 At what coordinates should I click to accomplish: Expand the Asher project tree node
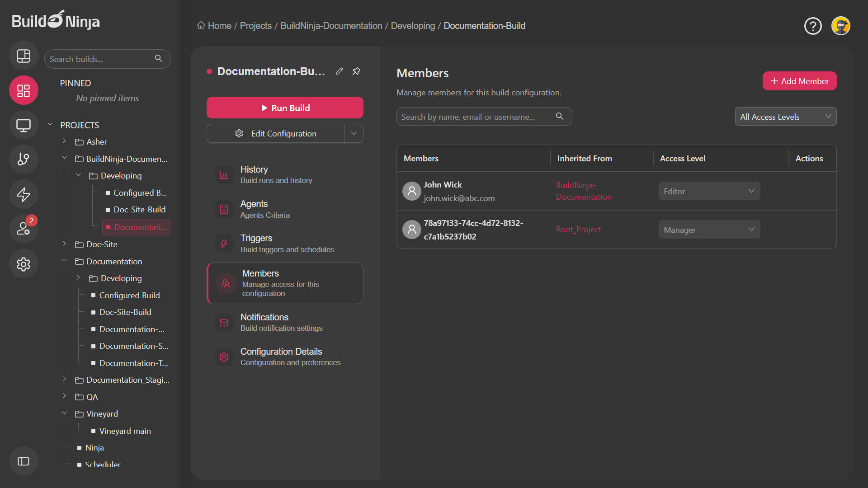click(65, 141)
